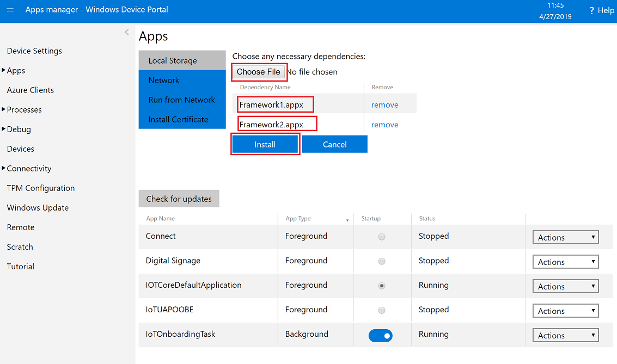Select Connect as the startup app
The height and width of the screenshot is (364, 617).
[x=382, y=237]
